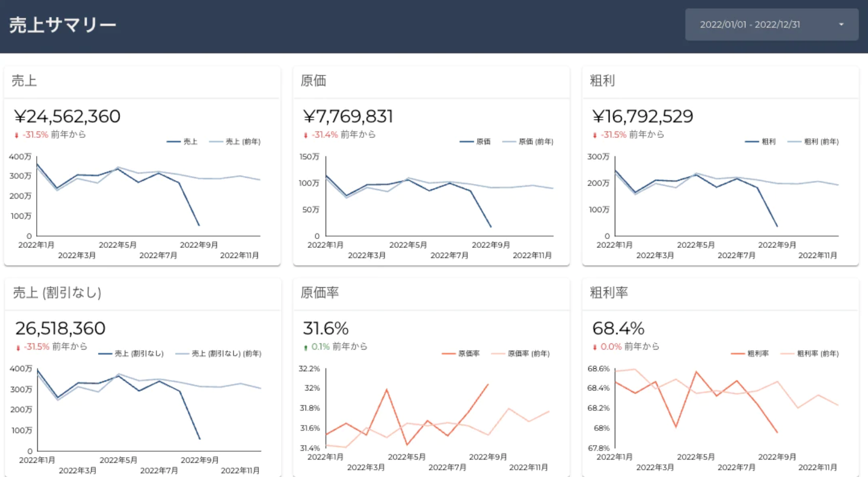Viewport: 868px width, 477px height.
Task: Toggle the 原価 legend series in cost chart
Action: pos(475,142)
